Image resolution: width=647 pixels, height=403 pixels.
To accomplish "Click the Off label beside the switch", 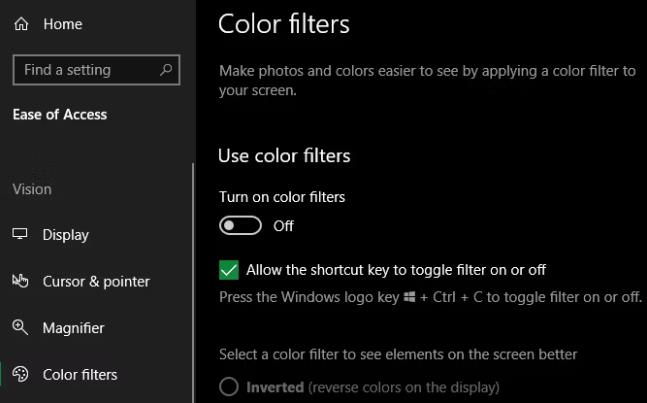I will click(284, 226).
